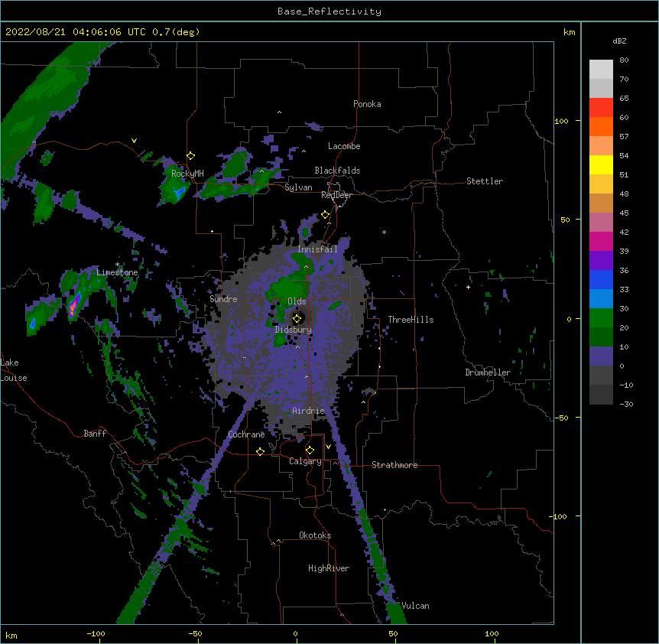Click the yellow diamond marker above RockyMH
Image resolution: width=659 pixels, height=644 pixels.
click(190, 156)
